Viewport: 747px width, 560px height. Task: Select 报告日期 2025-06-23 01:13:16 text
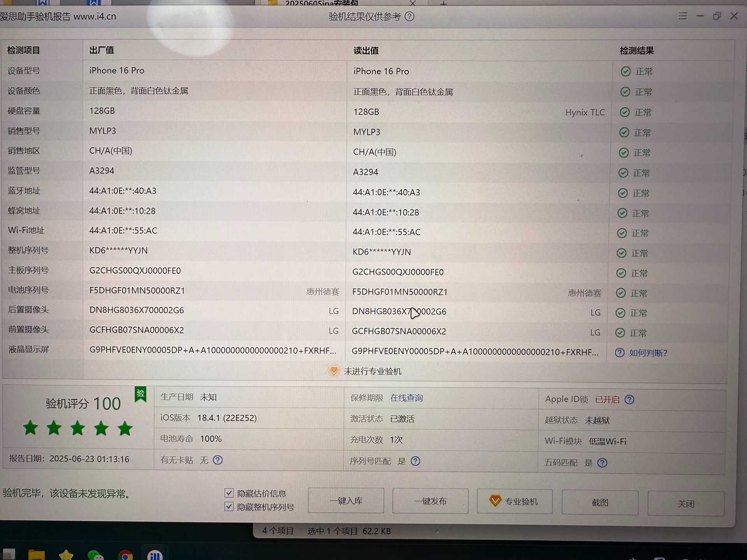(x=69, y=459)
